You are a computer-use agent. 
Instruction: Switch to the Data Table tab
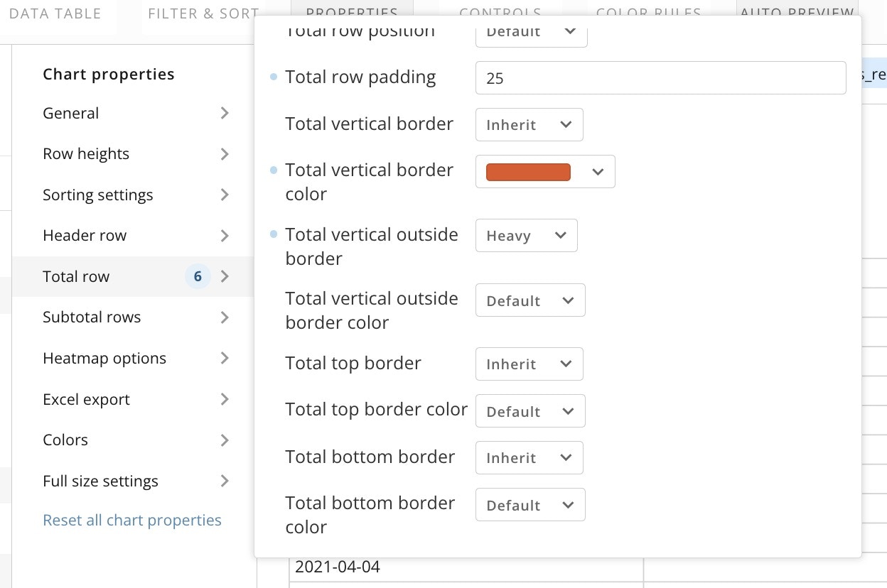(55, 13)
